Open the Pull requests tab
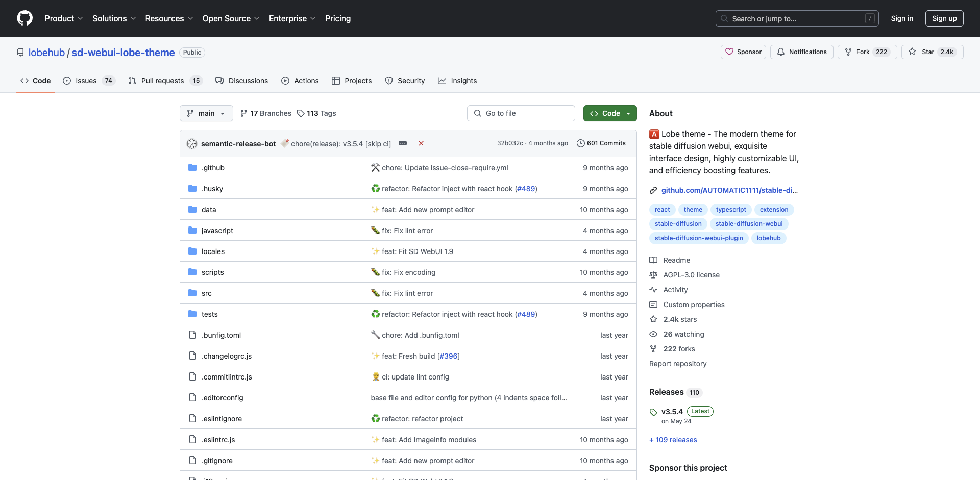Image resolution: width=980 pixels, height=480 pixels. pos(165,81)
